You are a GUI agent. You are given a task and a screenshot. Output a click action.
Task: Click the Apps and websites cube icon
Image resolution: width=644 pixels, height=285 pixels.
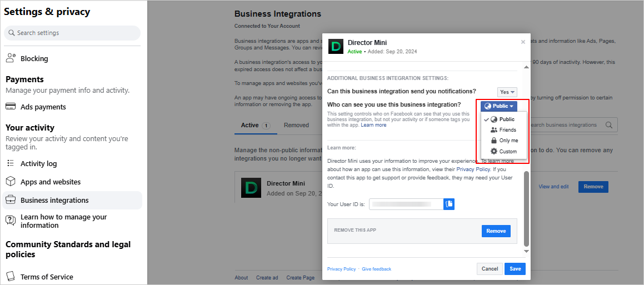click(11, 182)
